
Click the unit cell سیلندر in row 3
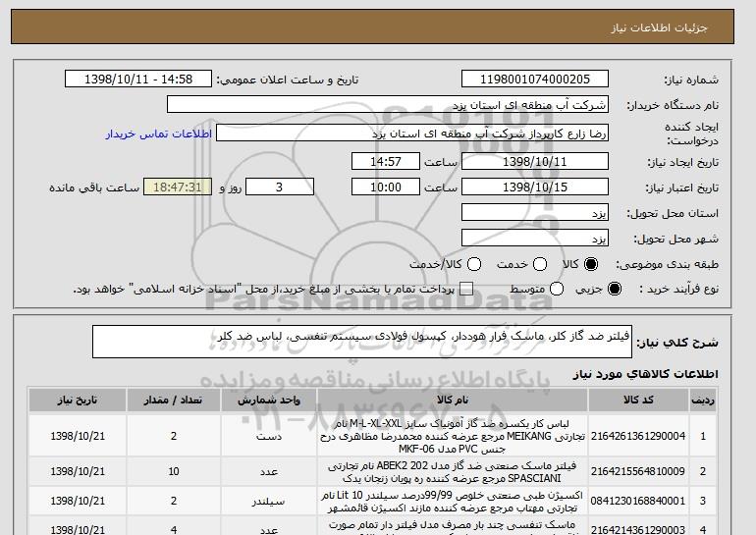coord(269,502)
